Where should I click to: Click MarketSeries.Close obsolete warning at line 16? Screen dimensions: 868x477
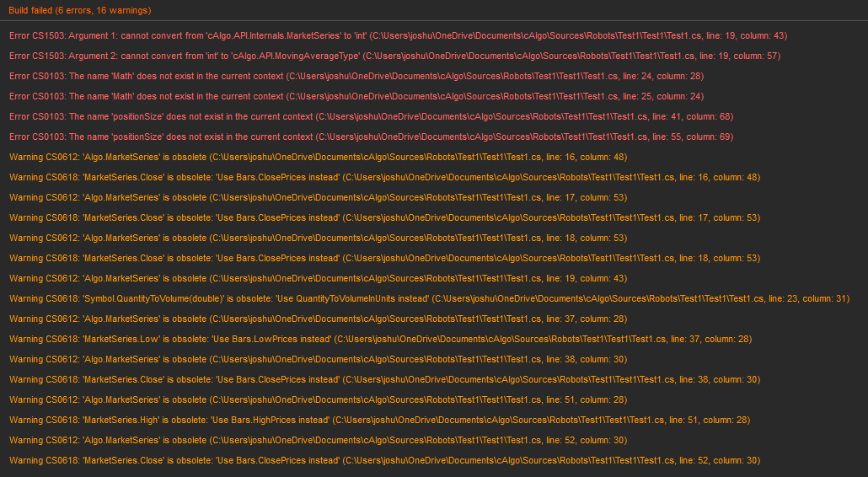point(384,177)
